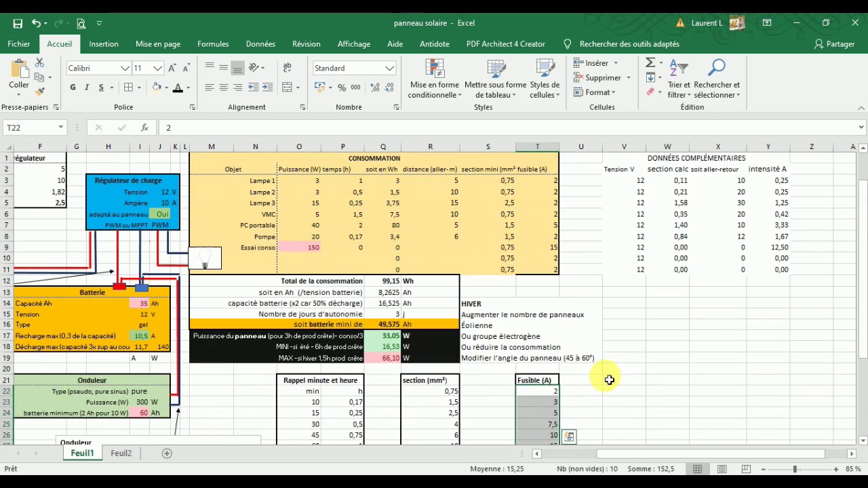This screenshot has height=488, width=868.
Task: Click the Partager button
Action: click(x=835, y=43)
